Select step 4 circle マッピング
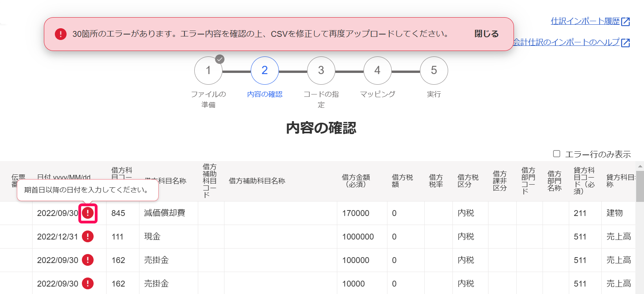 pos(378,71)
